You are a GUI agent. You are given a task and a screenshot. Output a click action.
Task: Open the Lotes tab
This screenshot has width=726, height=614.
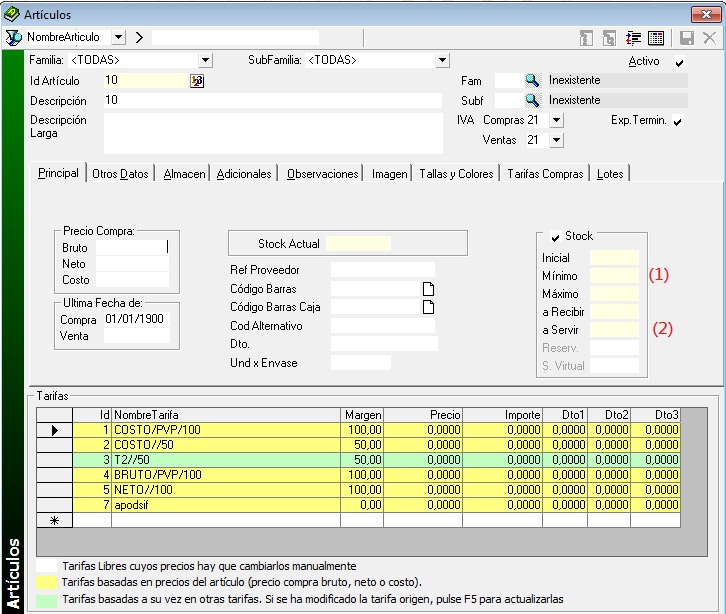click(x=610, y=174)
